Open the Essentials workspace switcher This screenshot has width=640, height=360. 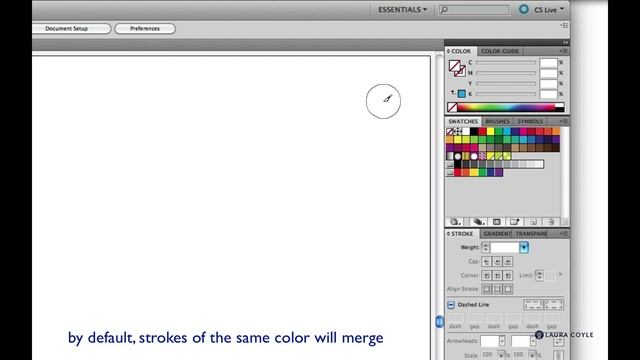pyautogui.click(x=402, y=9)
